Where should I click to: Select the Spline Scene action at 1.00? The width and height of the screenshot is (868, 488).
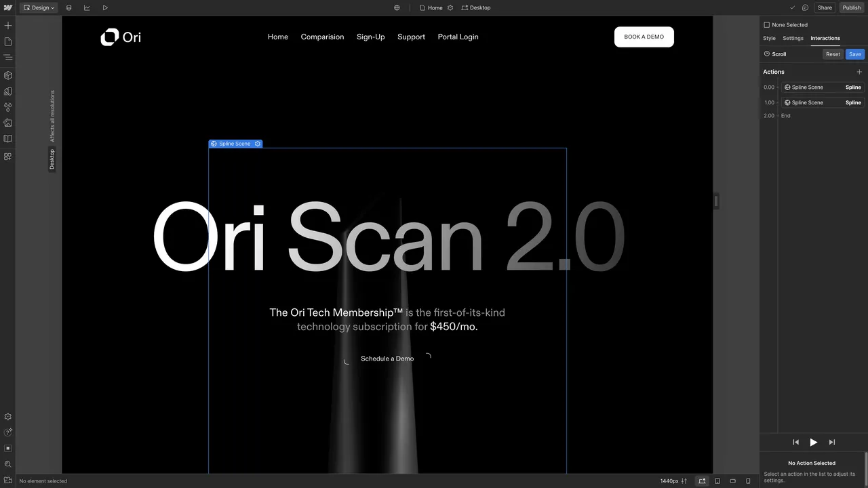pyautogui.click(x=823, y=102)
